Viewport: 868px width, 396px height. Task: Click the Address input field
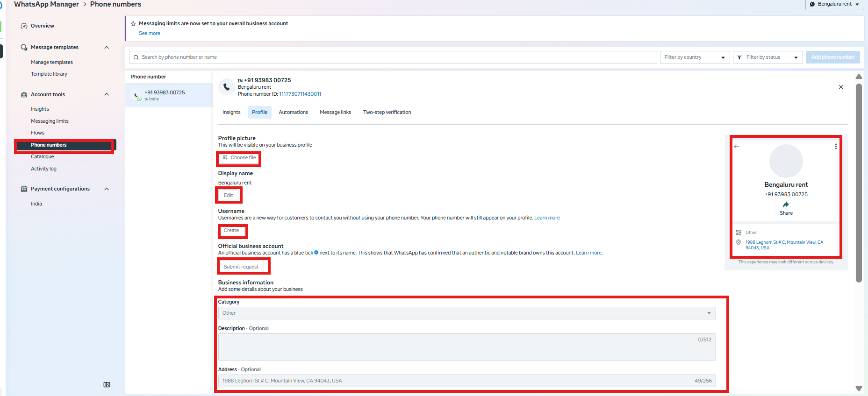pyautogui.click(x=466, y=381)
